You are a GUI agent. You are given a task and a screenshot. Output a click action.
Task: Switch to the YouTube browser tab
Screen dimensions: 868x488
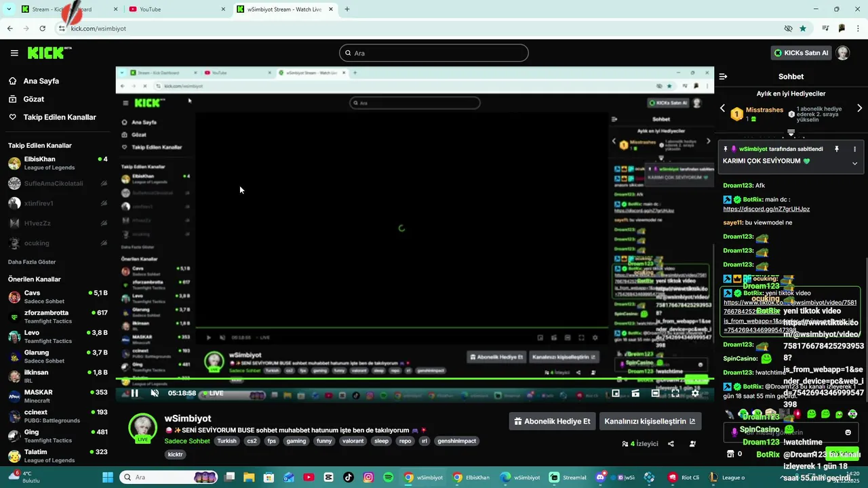[177, 9]
